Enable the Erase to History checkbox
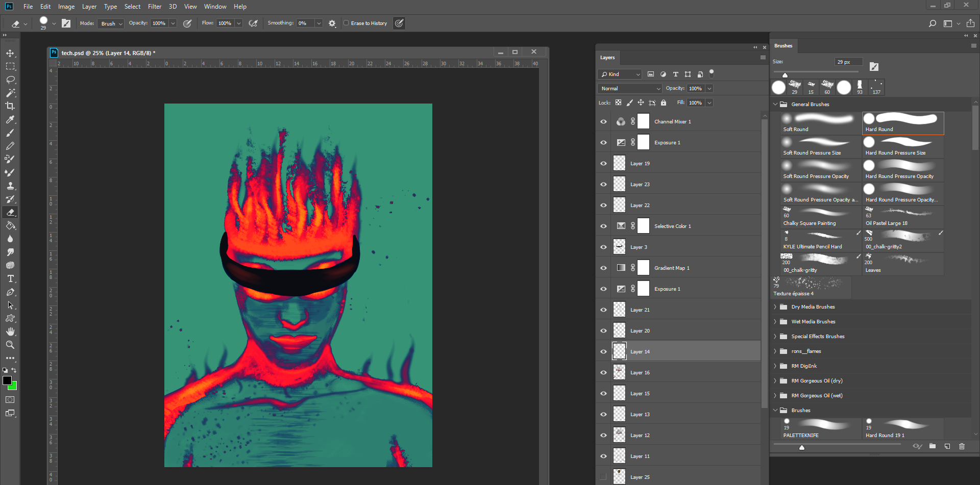This screenshot has width=980, height=485. (346, 23)
